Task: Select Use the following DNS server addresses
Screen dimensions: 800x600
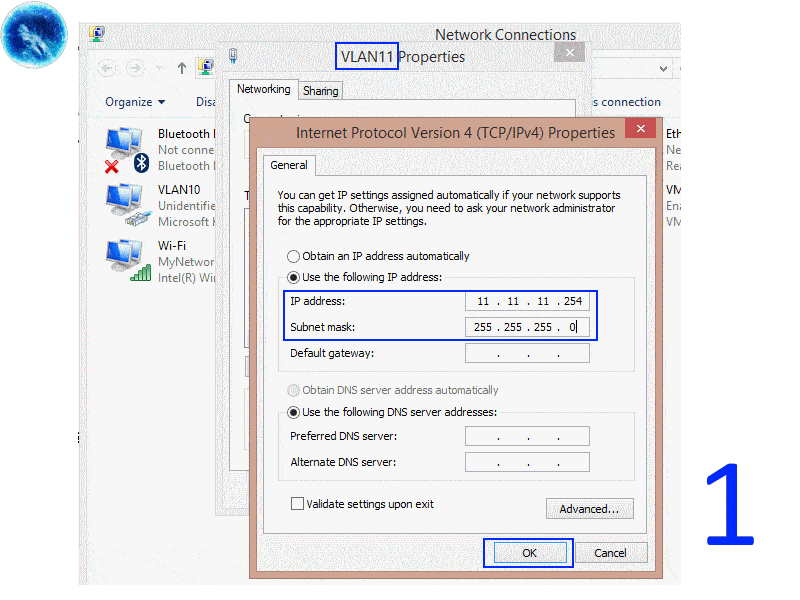Action: pos(293,412)
